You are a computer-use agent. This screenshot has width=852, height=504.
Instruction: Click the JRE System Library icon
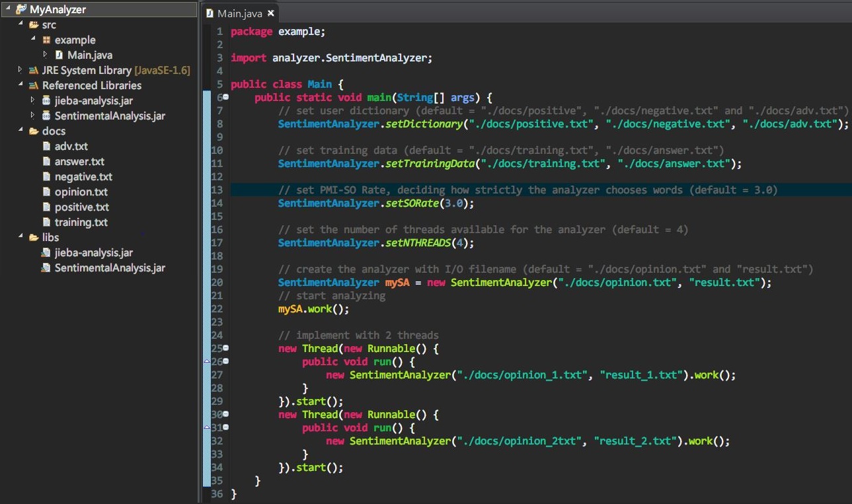pos(34,71)
